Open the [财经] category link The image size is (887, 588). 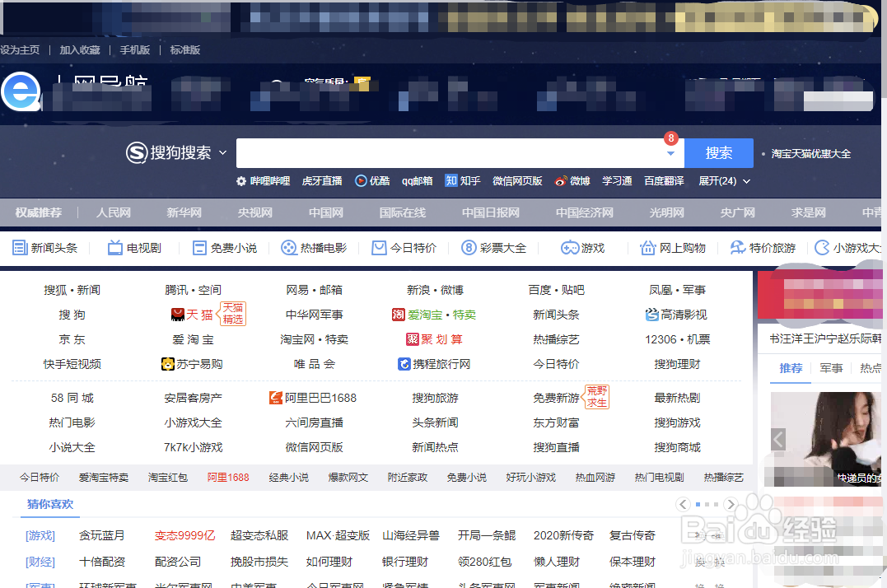[x=40, y=562]
